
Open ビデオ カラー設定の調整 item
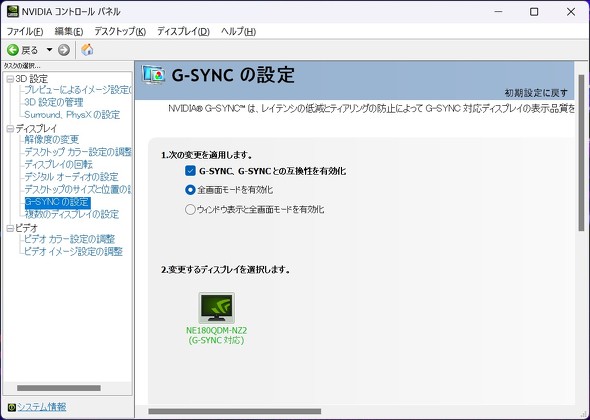tap(69, 239)
